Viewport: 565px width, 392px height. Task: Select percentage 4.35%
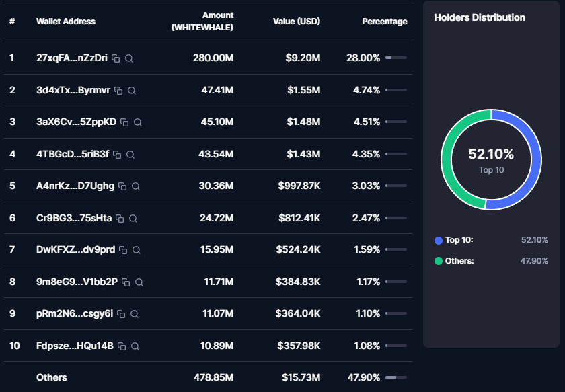(366, 154)
